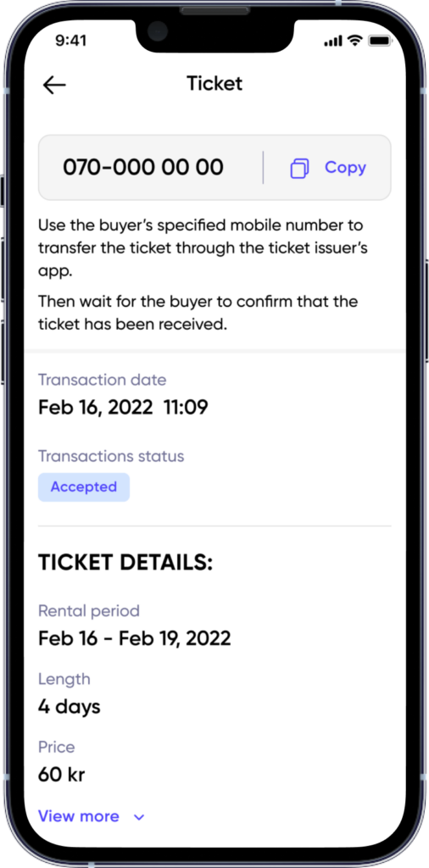Tap the Transactions status label
429x868 pixels.
(111, 457)
